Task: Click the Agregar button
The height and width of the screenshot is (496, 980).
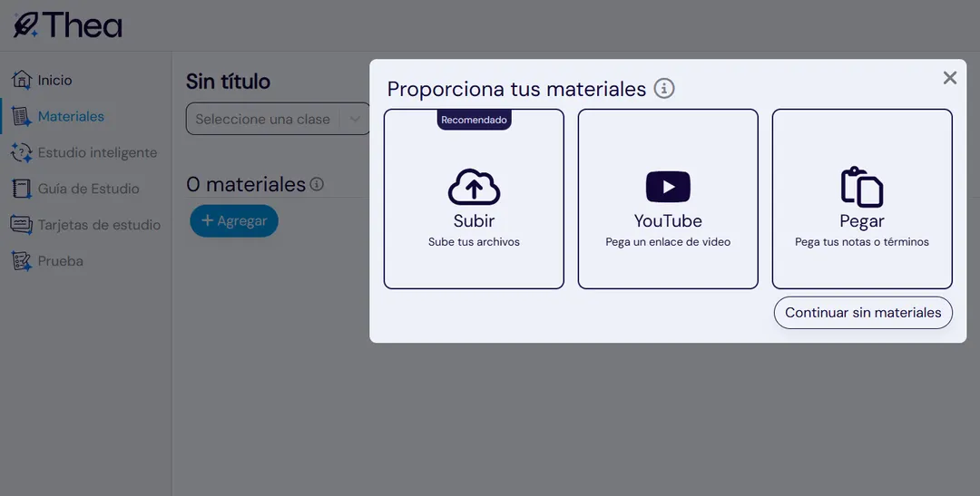Action: tap(234, 220)
